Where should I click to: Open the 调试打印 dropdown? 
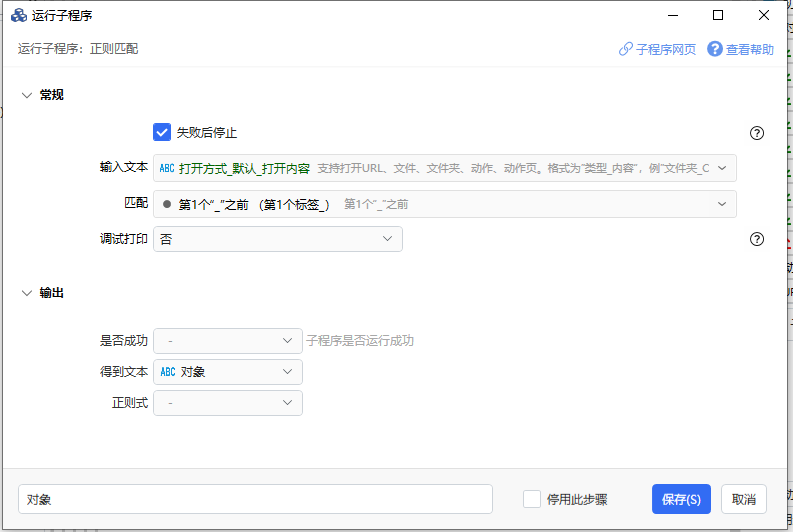pyautogui.click(x=277, y=239)
